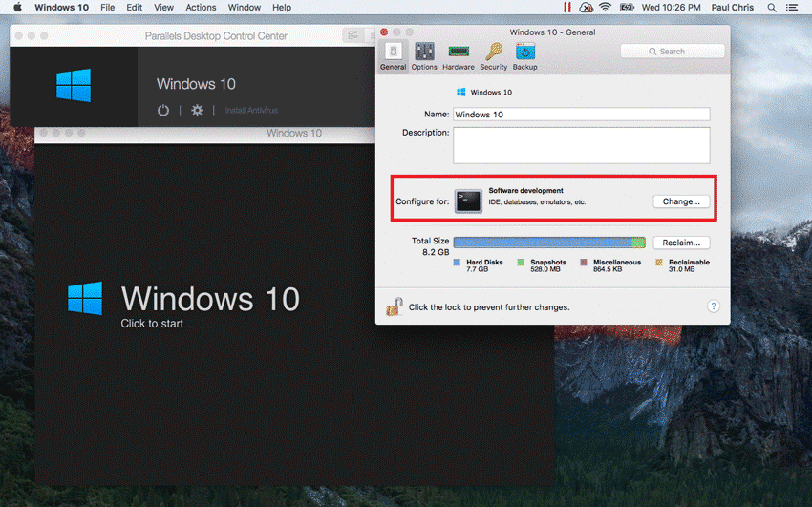The height and width of the screenshot is (507, 812).
Task: Click the power icon in Control Center
Action: (x=163, y=110)
